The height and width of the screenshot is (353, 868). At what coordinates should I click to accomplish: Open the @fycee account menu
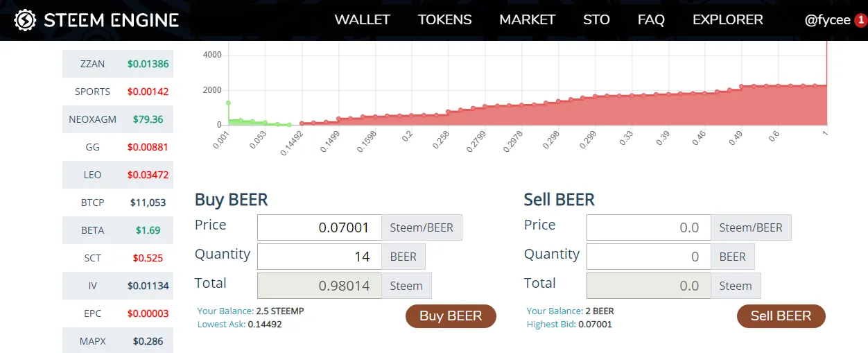coord(827,20)
